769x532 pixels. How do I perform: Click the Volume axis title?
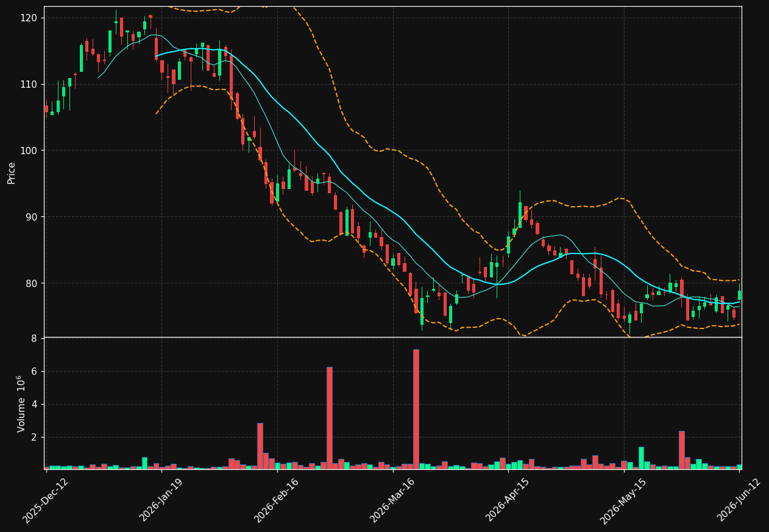coord(21,404)
